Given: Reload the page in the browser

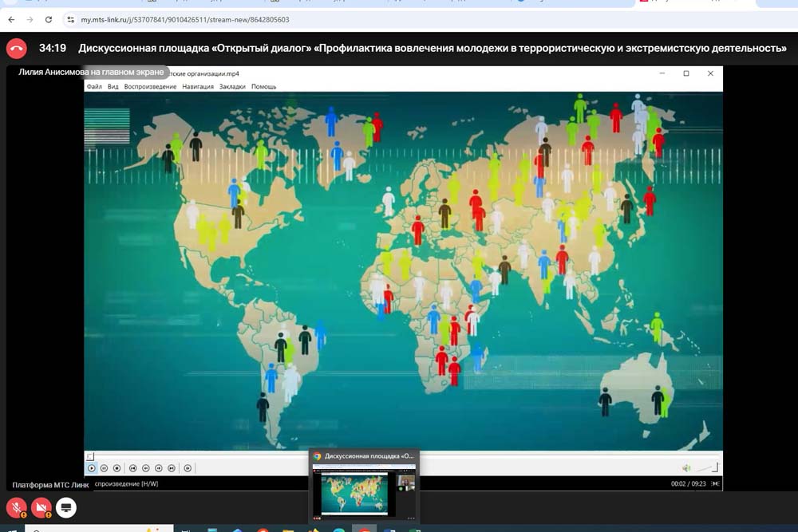Looking at the screenshot, I should (x=49, y=19).
